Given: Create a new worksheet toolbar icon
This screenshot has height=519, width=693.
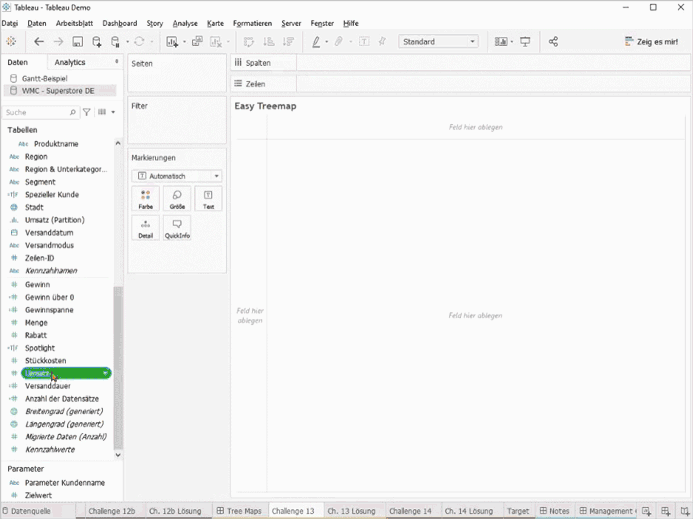Looking at the screenshot, I should (x=172, y=42).
